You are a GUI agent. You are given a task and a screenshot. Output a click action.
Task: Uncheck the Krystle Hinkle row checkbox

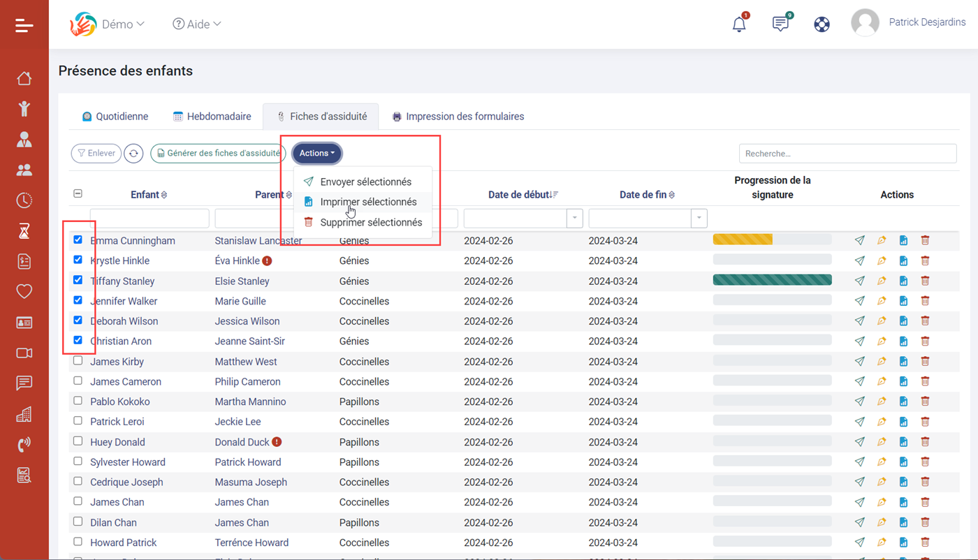pos(78,260)
